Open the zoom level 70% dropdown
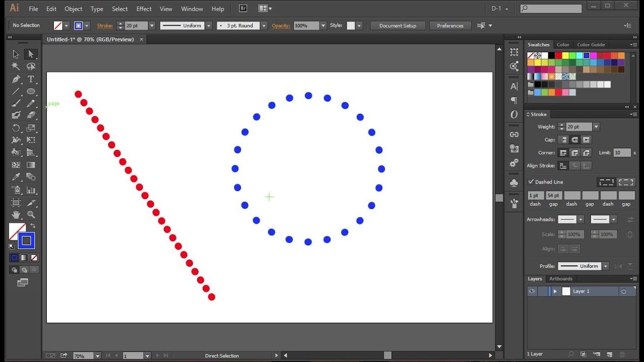The image size is (644, 362). (x=98, y=355)
